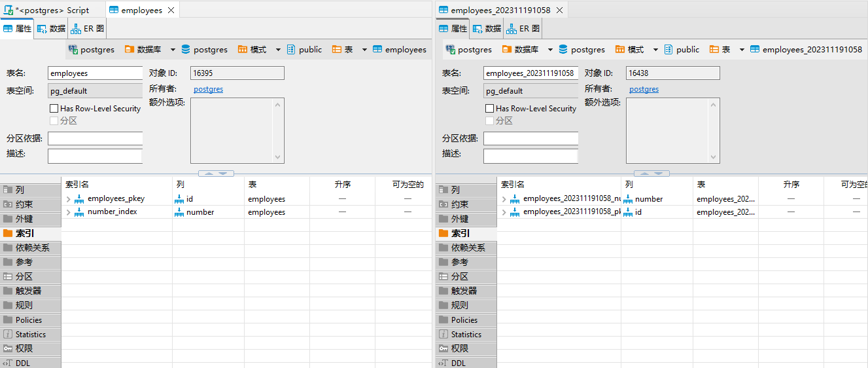Open 表 dropdown arrow in employees breadcrumb
The image size is (868, 368).
coord(364,50)
